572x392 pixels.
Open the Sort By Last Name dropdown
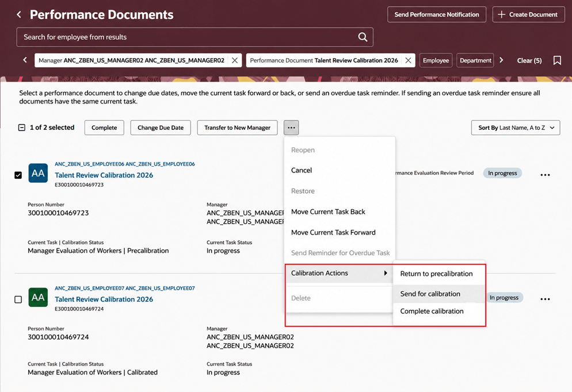(516, 128)
